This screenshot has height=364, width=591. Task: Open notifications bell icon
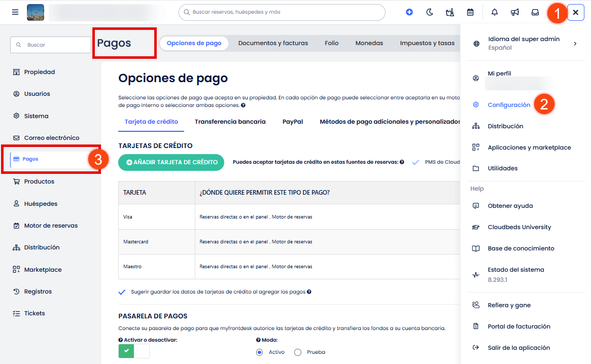495,12
